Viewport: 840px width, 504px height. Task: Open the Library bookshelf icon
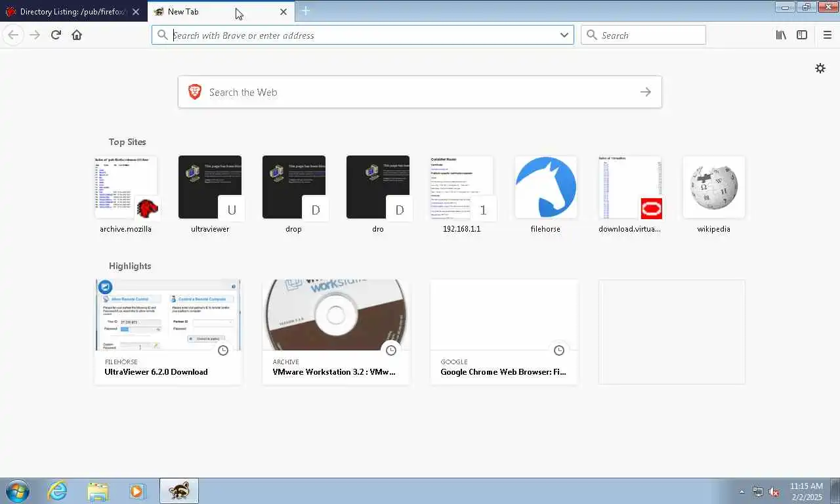pos(781,35)
